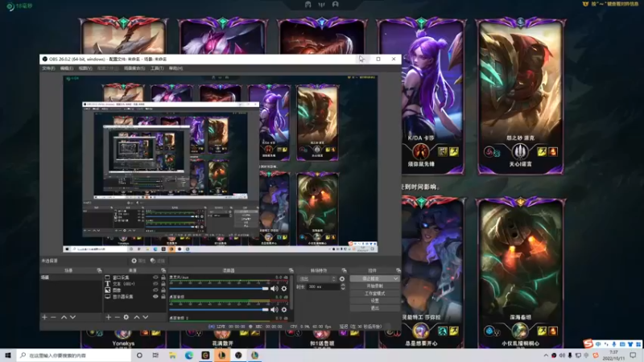644x362 pixels.
Task: Pop out the Scenes dock panel
Action: point(99,270)
